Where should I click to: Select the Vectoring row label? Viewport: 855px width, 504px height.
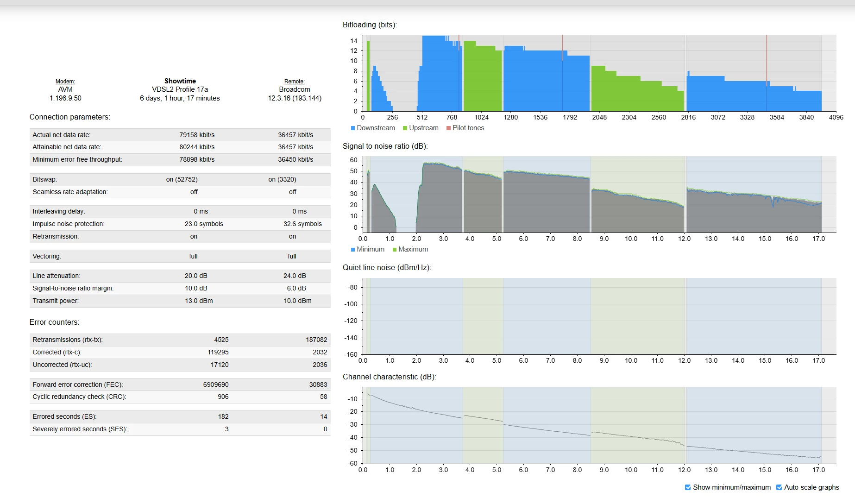(47, 256)
